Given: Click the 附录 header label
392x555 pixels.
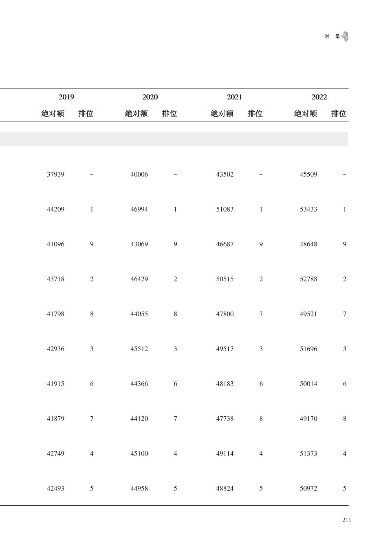Looking at the screenshot, I should pyautogui.click(x=332, y=37).
